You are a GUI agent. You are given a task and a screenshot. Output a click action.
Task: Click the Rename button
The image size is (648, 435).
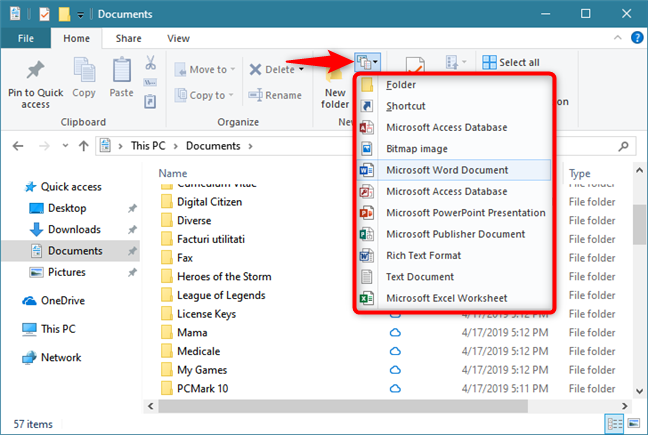(x=275, y=95)
